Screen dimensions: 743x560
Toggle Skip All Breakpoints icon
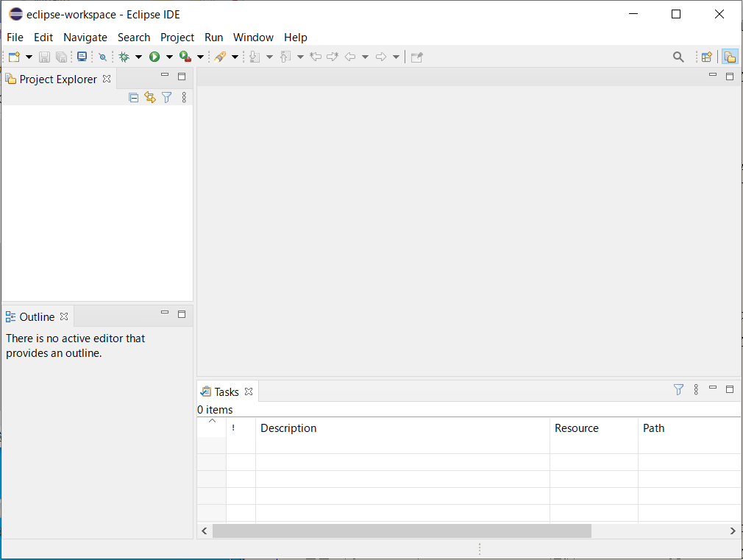click(102, 57)
